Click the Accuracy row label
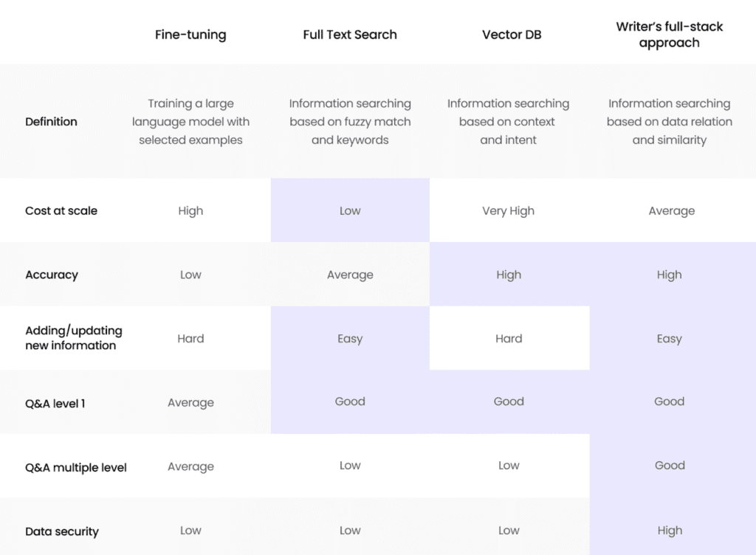Viewport: 756px width, 555px height. [x=52, y=275]
